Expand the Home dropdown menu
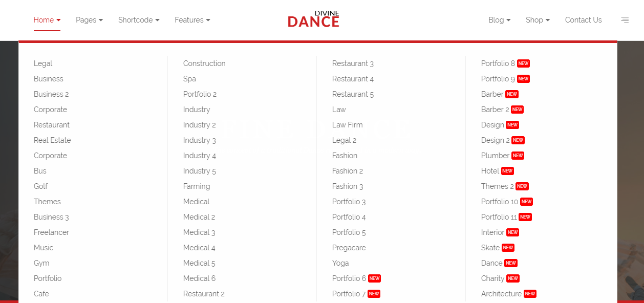Screen dimensions: 644x303 pyautogui.click(x=47, y=20)
